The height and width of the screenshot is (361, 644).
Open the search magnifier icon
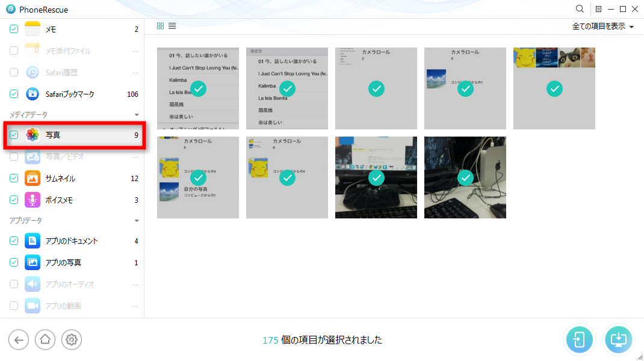click(580, 9)
